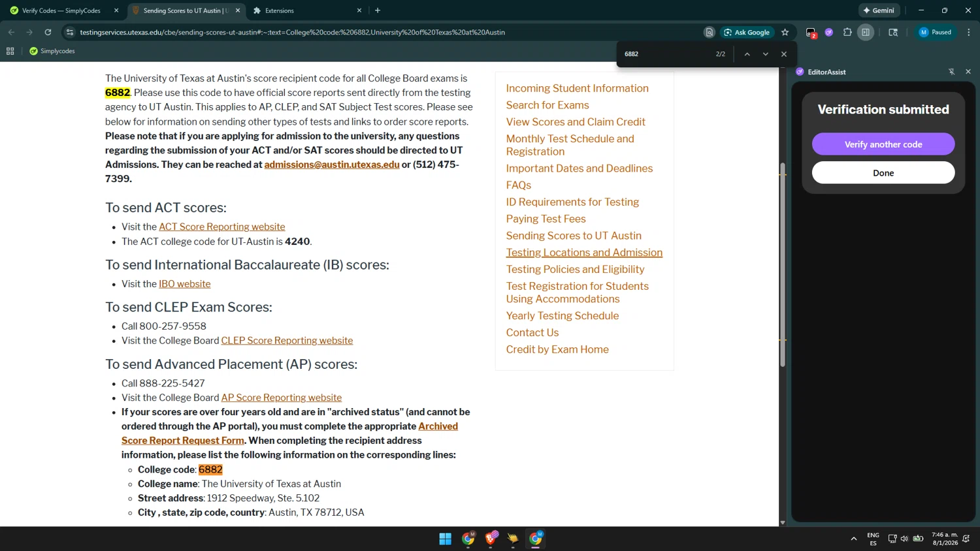Open Important Dates and Deadlines
980x551 pixels.
pyautogui.click(x=580, y=168)
